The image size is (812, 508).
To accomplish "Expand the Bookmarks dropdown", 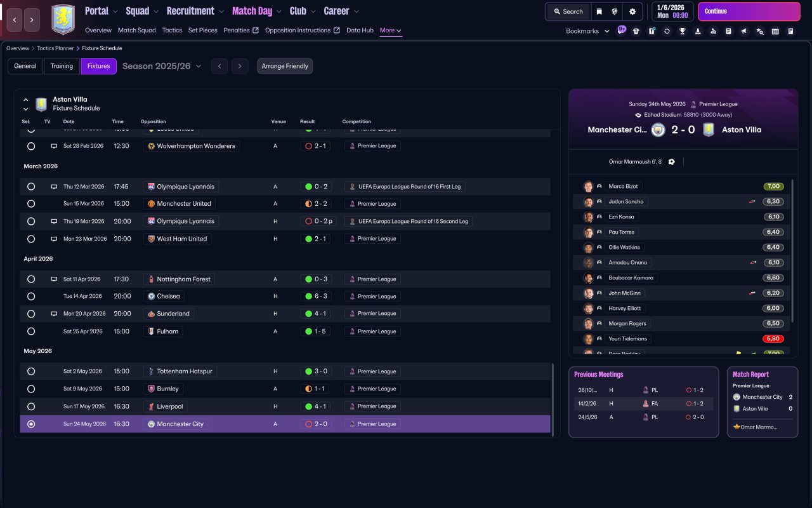I will [587, 31].
